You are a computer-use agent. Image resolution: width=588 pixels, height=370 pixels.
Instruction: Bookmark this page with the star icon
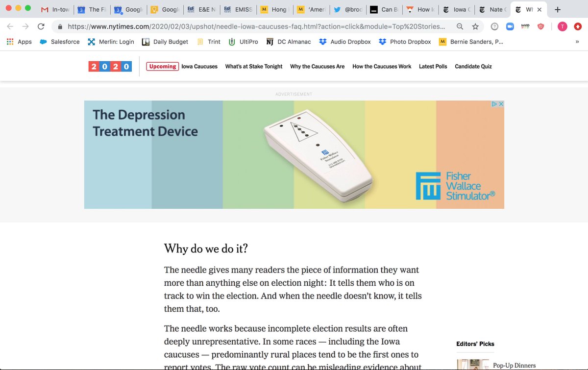pyautogui.click(x=475, y=26)
